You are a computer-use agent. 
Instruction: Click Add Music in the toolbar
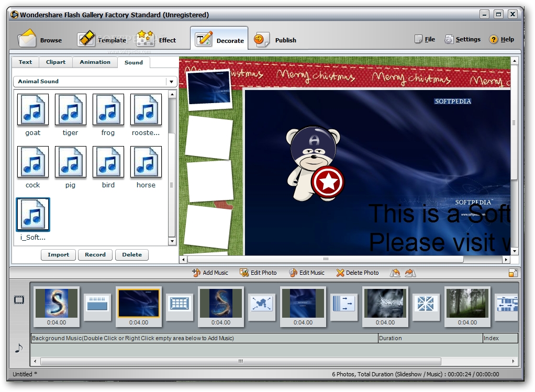click(210, 273)
